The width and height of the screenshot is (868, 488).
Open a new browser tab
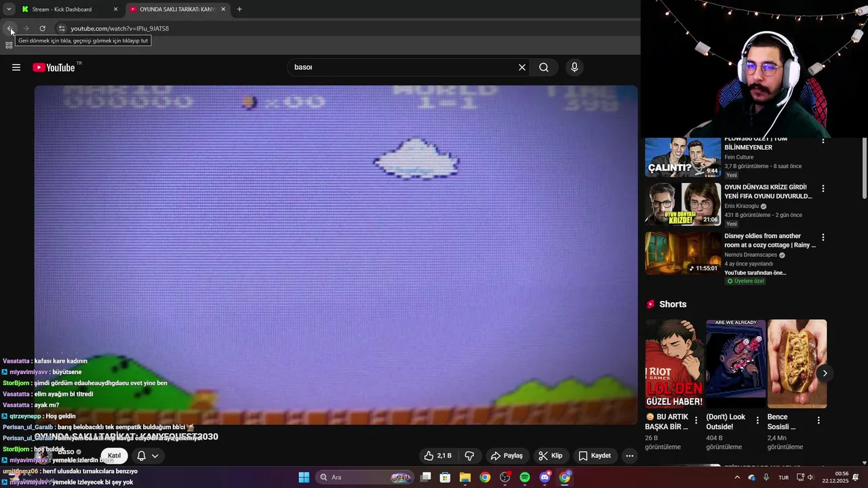[x=239, y=9]
